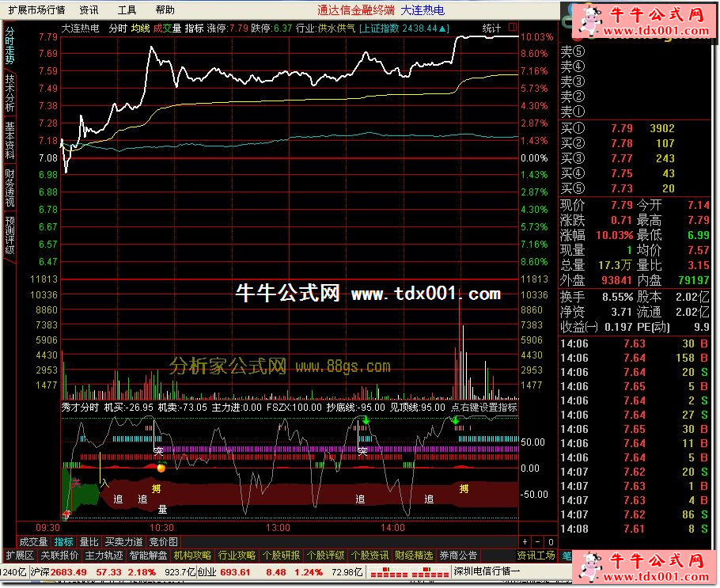Switch to the 量比 sub-chart tab
720x588 pixels.
pos(89,542)
